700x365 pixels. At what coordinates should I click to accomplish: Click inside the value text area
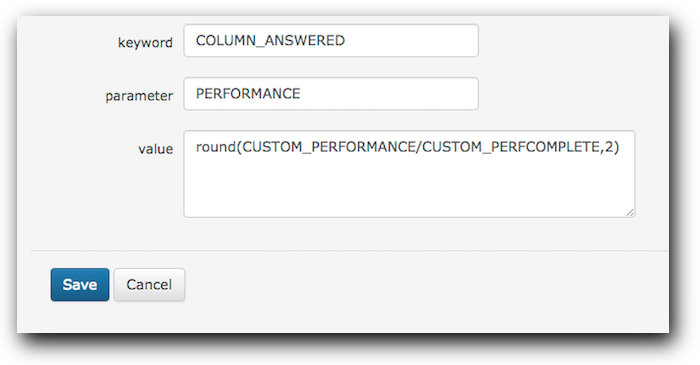[409, 174]
